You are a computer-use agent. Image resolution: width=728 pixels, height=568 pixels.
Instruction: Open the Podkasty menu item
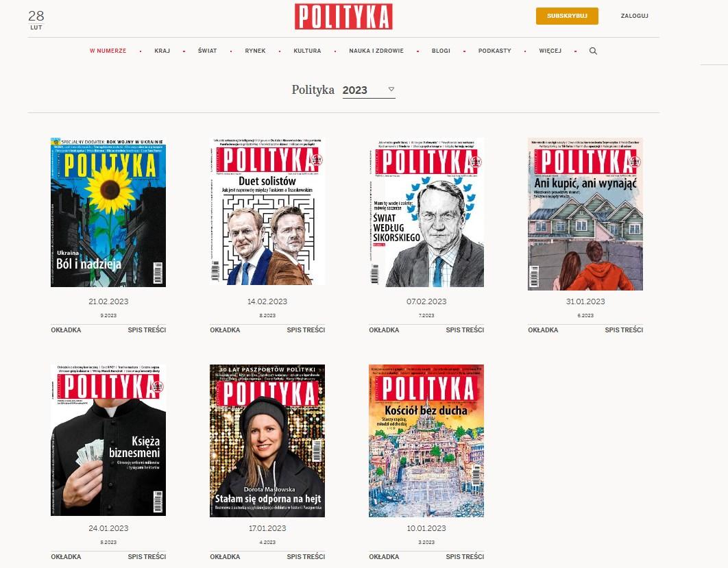(494, 51)
